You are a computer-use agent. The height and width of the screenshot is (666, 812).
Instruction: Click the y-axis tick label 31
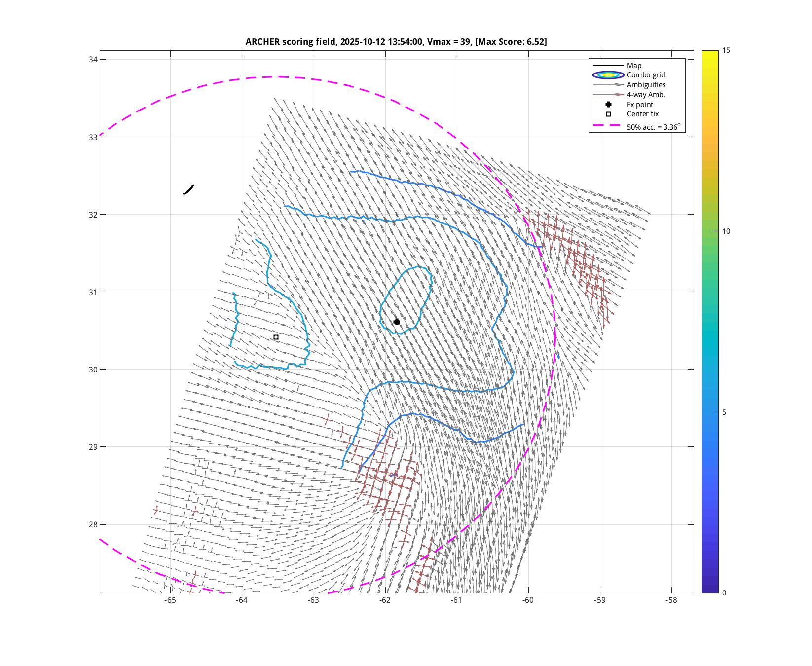(x=93, y=292)
